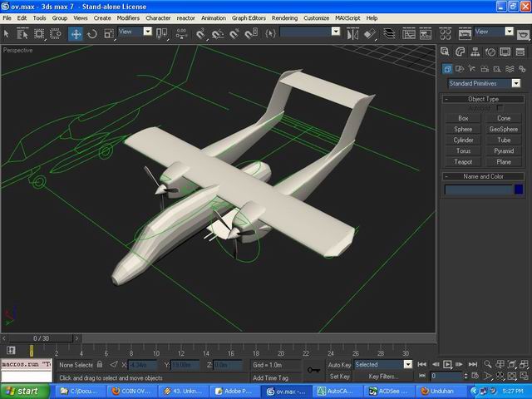Select Cameras category icon
The width and height of the screenshot is (532, 399).
485,69
